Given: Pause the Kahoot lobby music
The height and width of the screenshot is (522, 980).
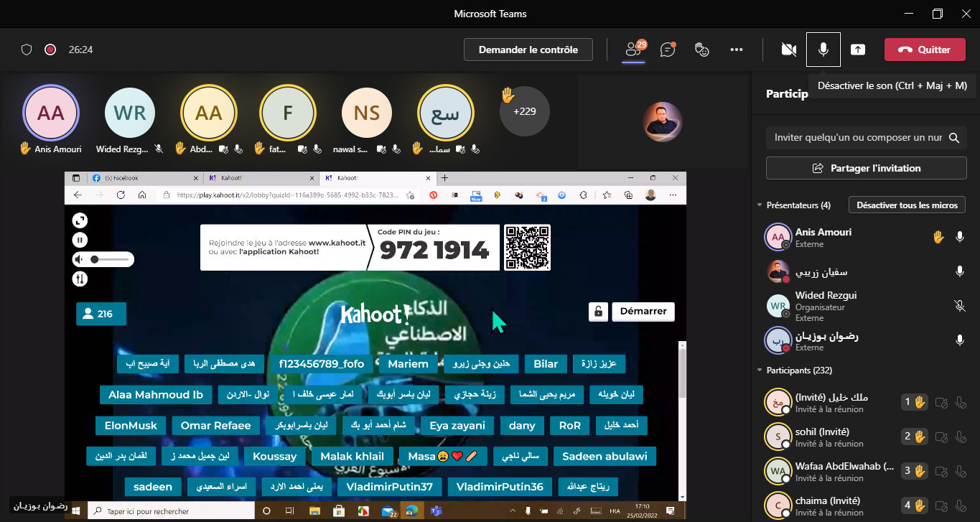Looking at the screenshot, I should pos(80,240).
